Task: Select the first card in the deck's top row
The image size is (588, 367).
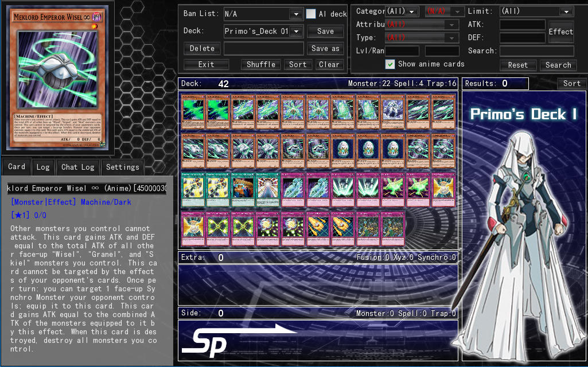Action: pos(193,111)
